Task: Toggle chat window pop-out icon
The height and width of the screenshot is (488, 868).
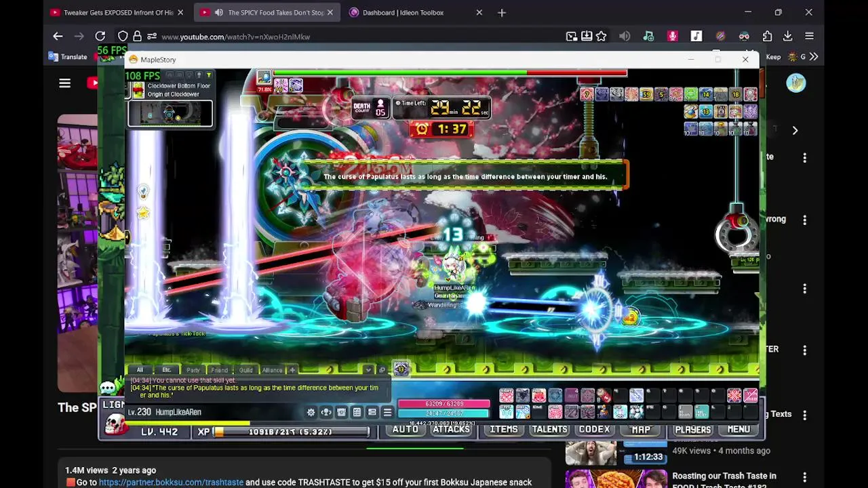Action: (382, 370)
